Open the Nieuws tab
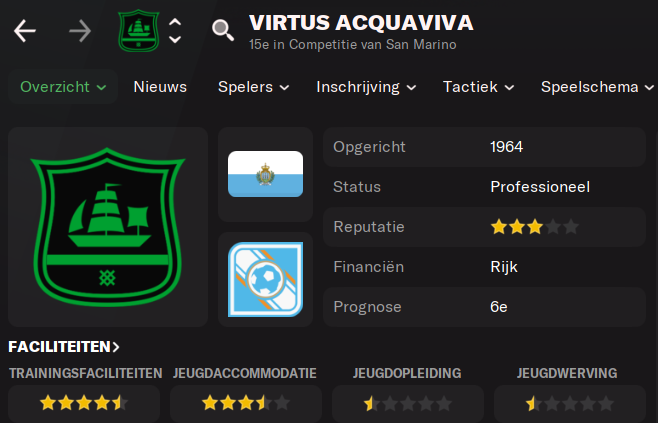 coord(160,87)
